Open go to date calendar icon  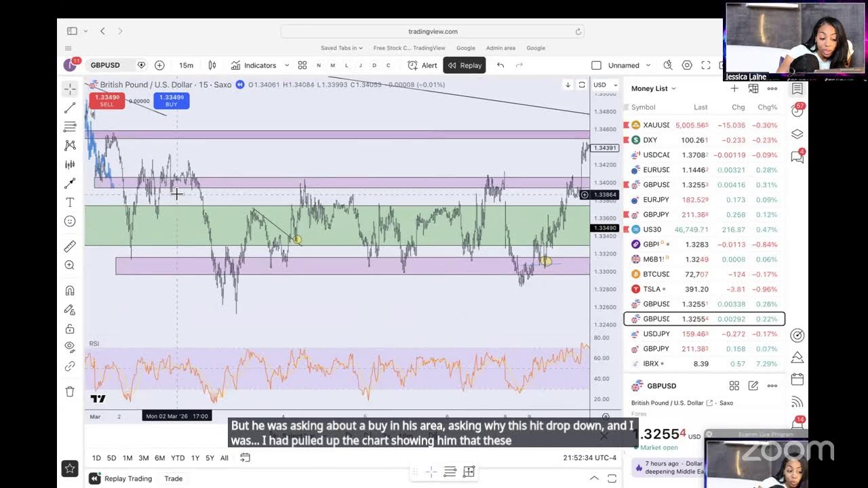coord(245,458)
